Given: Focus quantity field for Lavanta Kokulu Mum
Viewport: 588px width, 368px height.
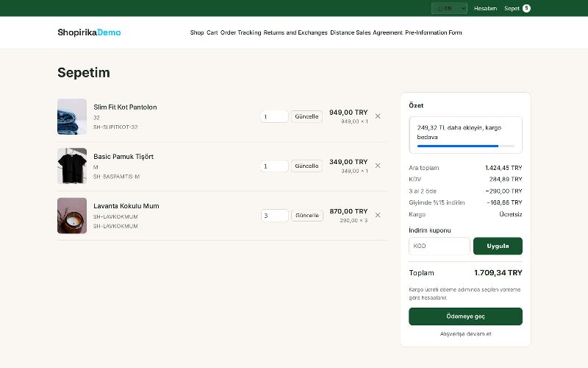Looking at the screenshot, I should (274, 216).
